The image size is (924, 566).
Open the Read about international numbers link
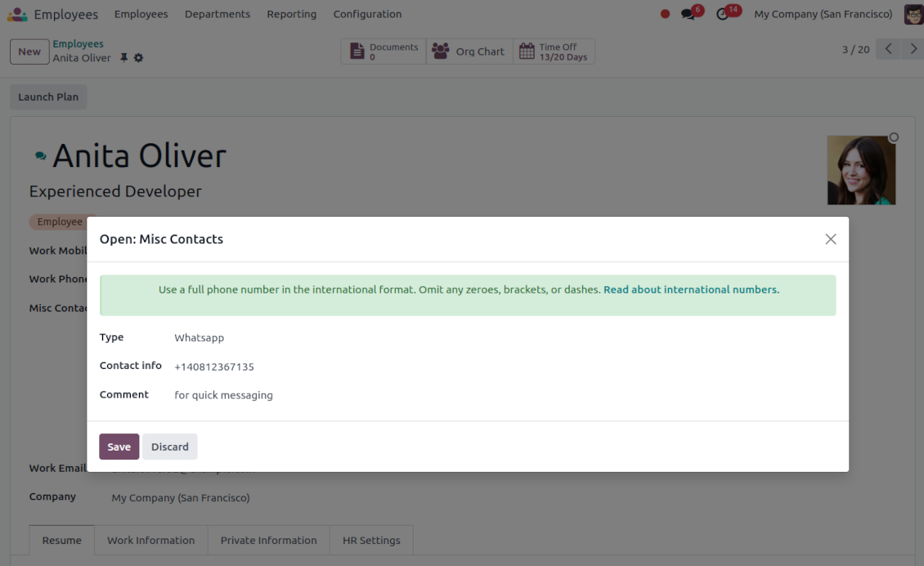tap(690, 290)
